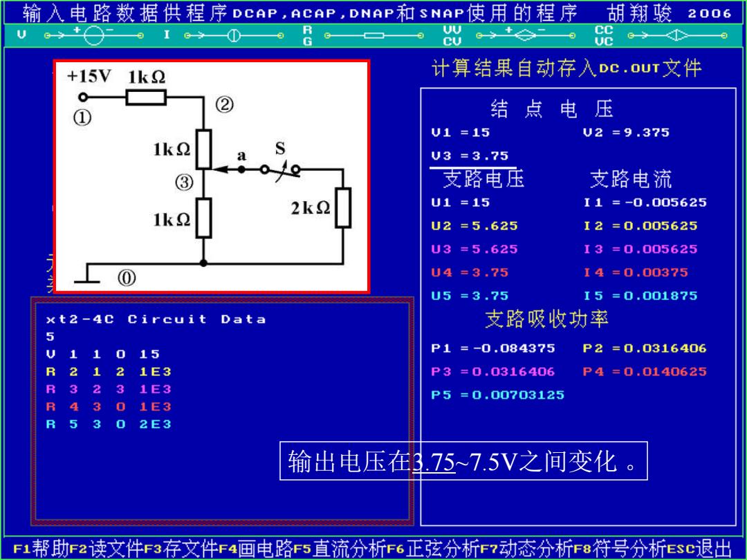The image size is (747, 560).
Task: Click node ③ label in circuit diagram
Action: click(x=185, y=183)
